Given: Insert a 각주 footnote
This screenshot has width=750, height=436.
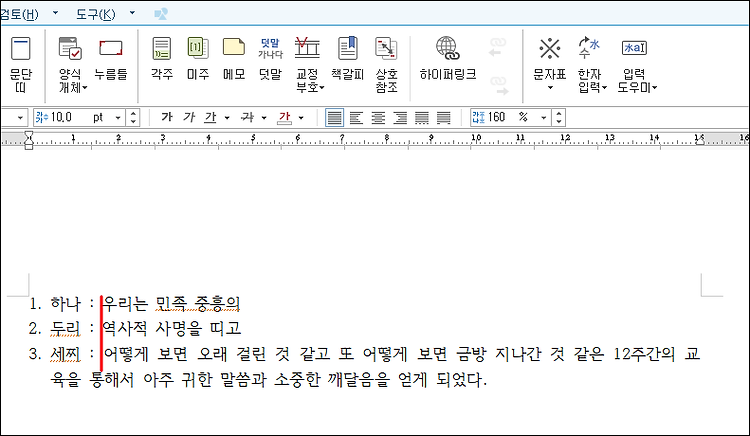Looking at the screenshot, I should [x=162, y=58].
